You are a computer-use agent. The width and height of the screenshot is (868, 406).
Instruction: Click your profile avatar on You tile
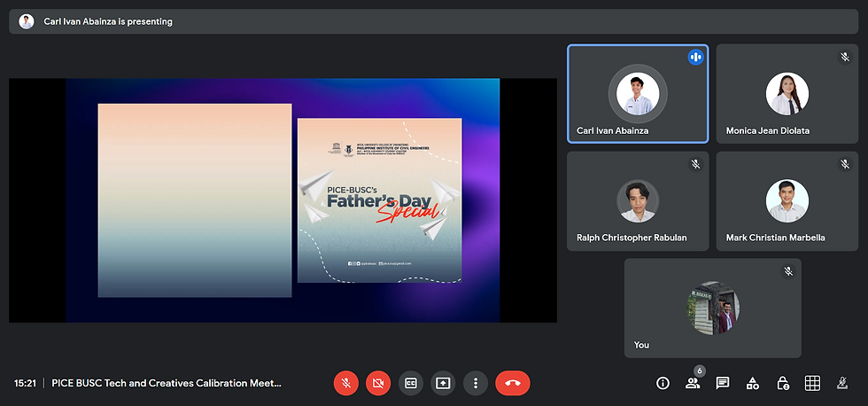point(713,308)
